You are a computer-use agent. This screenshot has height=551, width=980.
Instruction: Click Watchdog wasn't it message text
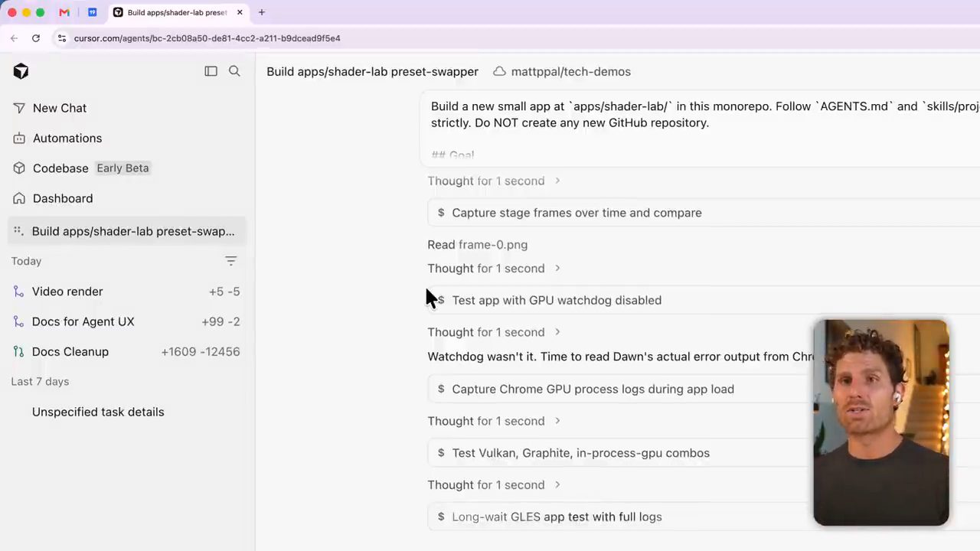(x=620, y=357)
